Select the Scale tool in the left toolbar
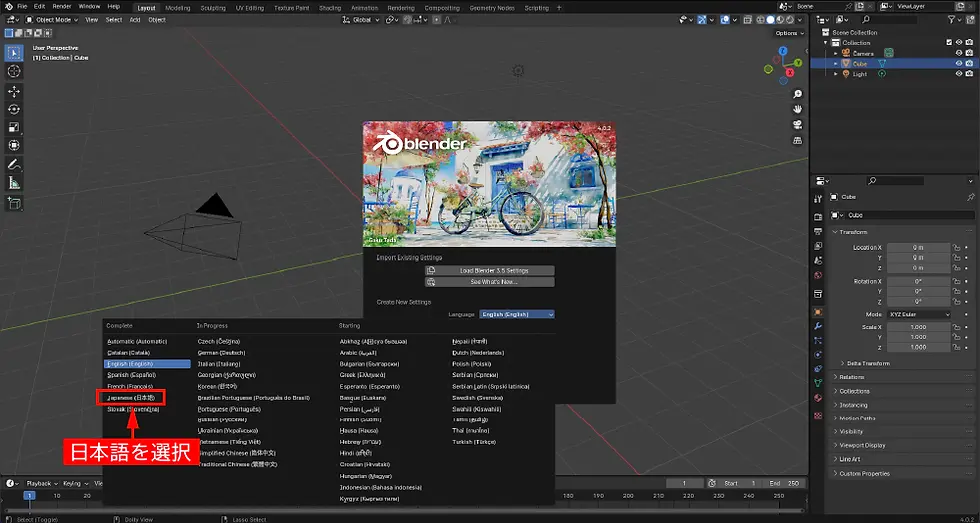This screenshot has height=523, width=980. coord(14,127)
